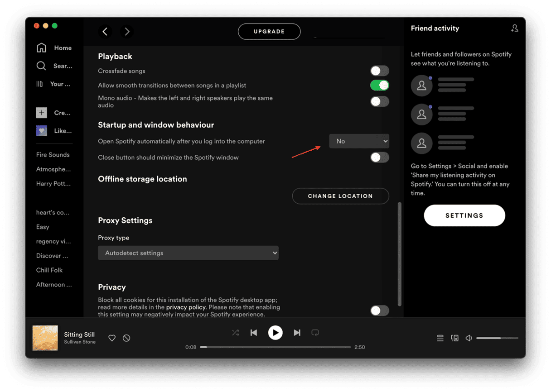The height and width of the screenshot is (392, 551).
Task: Open Liked Songs heart tile
Action: point(42,131)
